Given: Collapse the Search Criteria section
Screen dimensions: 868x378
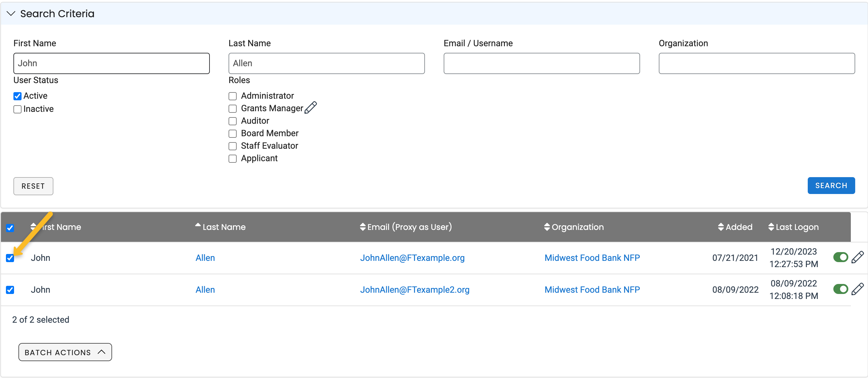Looking at the screenshot, I should (11, 13).
